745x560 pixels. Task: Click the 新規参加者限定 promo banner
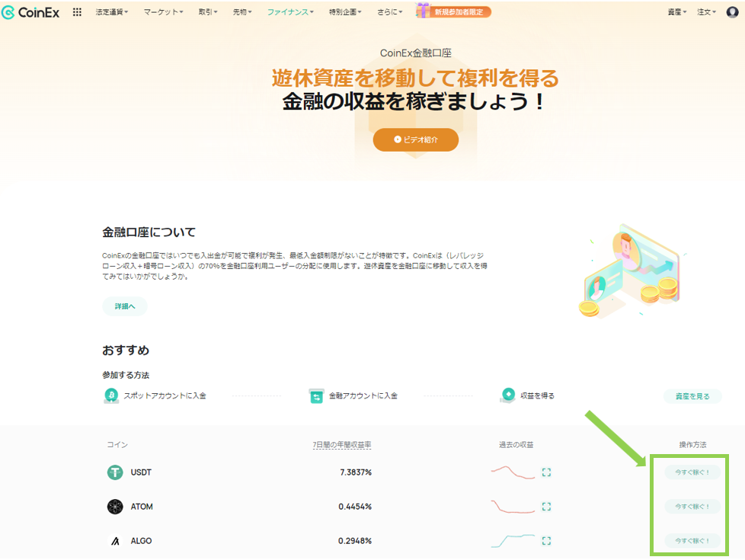[454, 11]
